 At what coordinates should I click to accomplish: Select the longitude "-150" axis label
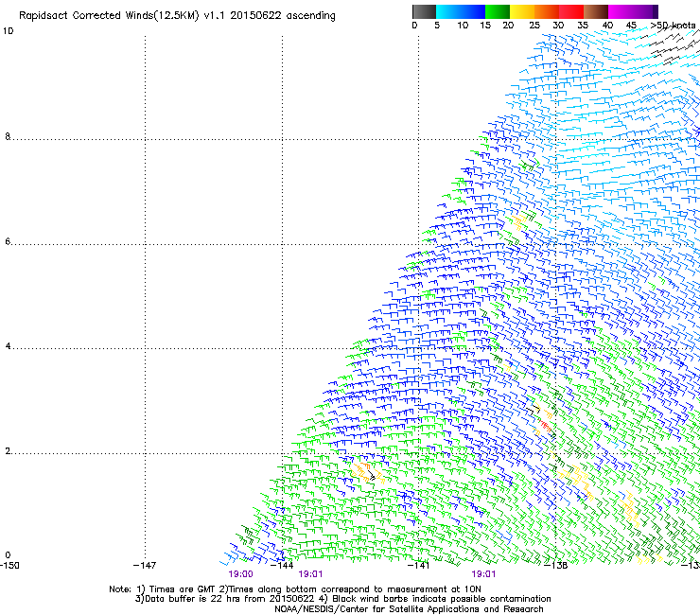pyautogui.click(x=9, y=566)
